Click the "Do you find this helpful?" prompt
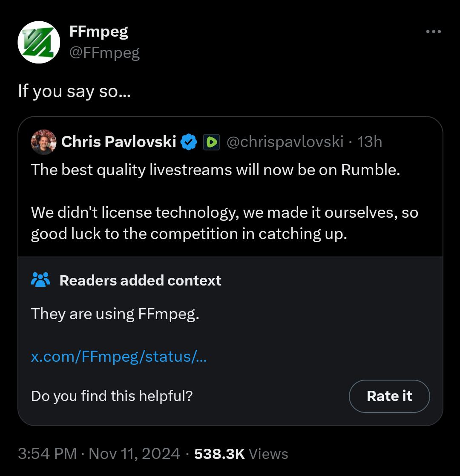The image size is (460, 476). tap(112, 396)
